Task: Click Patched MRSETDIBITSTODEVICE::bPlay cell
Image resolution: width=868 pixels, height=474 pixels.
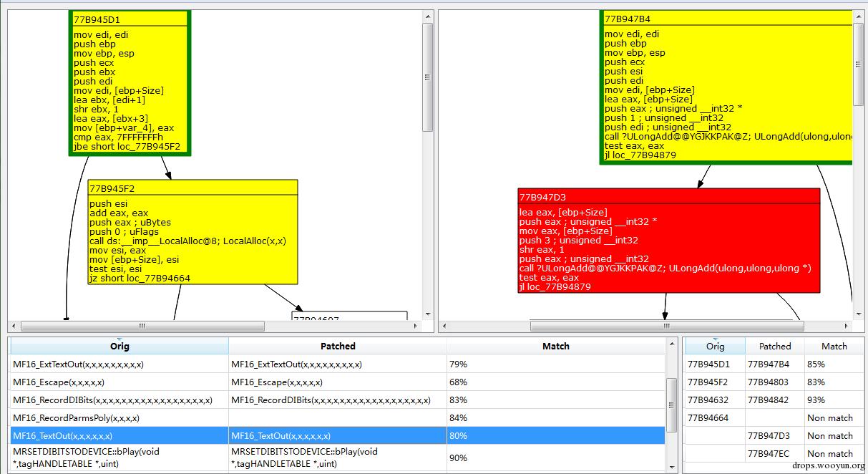Action: pyautogui.click(x=338, y=457)
